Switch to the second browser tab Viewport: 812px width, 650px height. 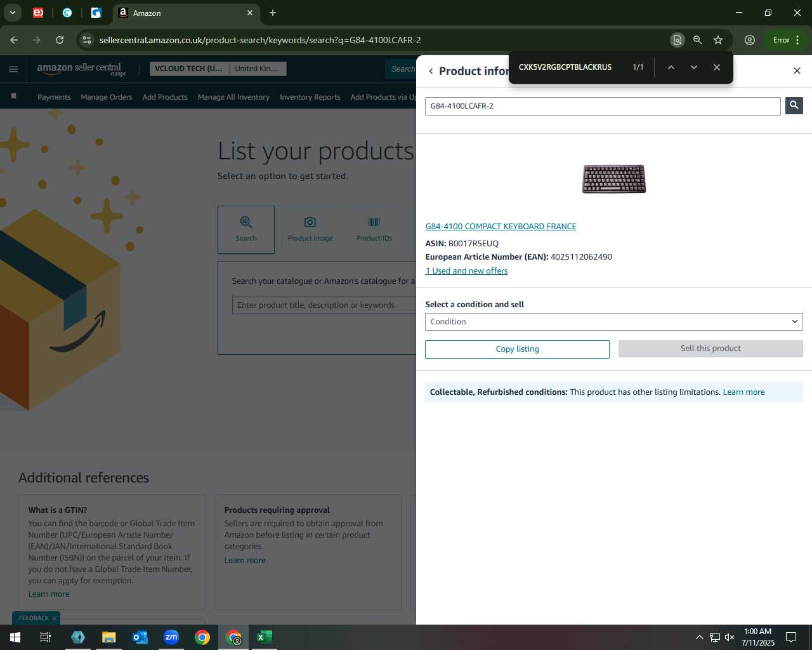pyautogui.click(x=67, y=13)
